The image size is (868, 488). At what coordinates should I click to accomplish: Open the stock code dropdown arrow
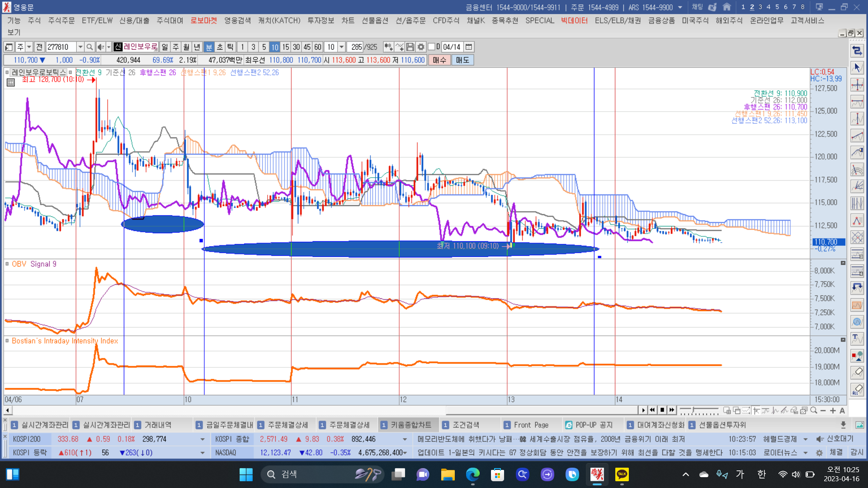click(x=80, y=47)
